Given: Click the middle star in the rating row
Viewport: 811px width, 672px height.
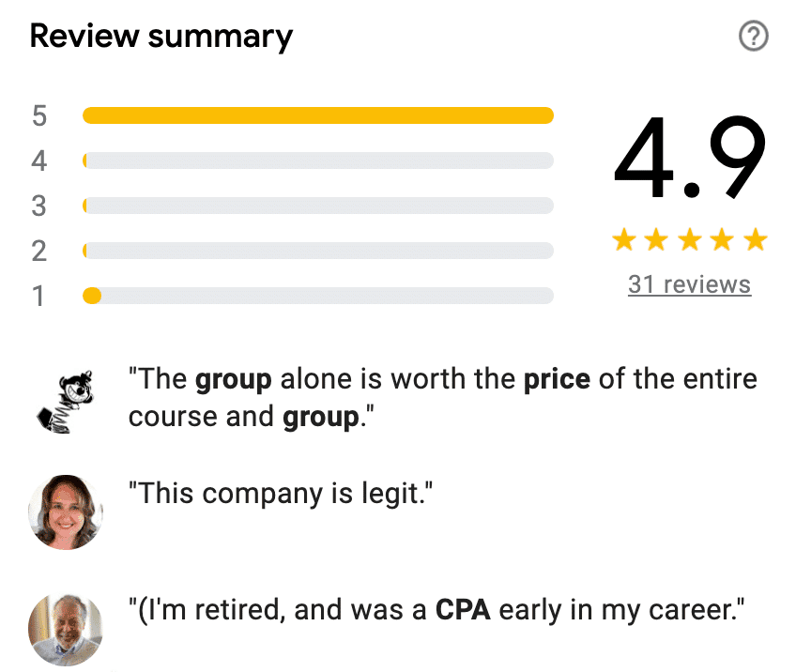Looking at the screenshot, I should (x=689, y=239).
